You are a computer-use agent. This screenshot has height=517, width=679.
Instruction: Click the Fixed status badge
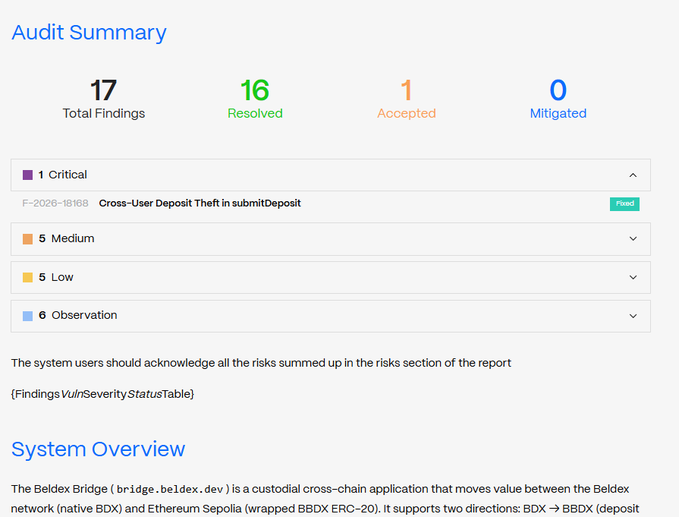click(624, 204)
